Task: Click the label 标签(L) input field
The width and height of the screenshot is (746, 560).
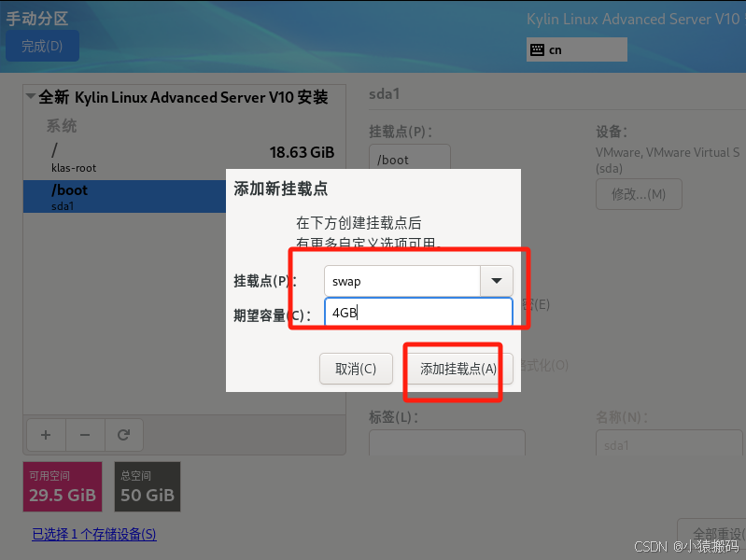Action: tap(446, 443)
